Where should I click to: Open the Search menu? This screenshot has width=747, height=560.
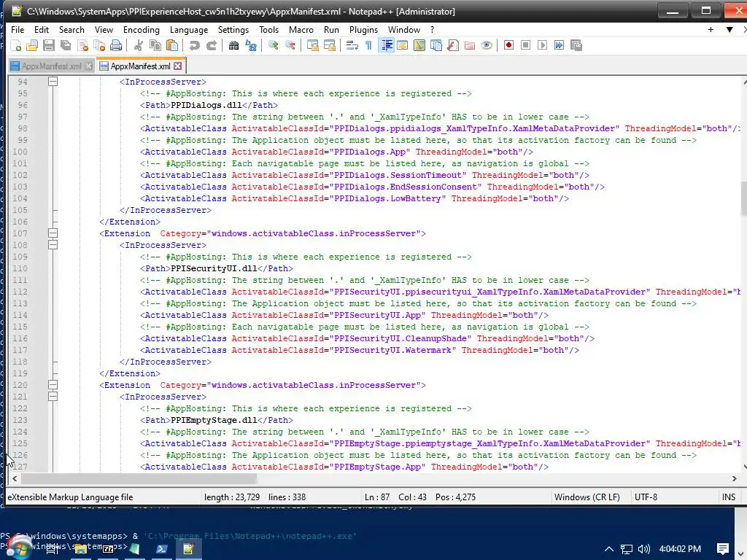click(x=71, y=29)
